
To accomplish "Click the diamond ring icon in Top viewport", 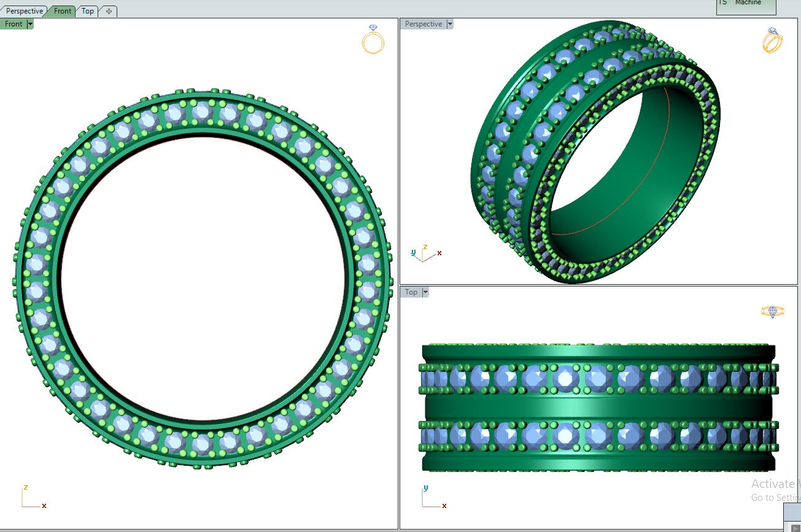I will pos(772,312).
